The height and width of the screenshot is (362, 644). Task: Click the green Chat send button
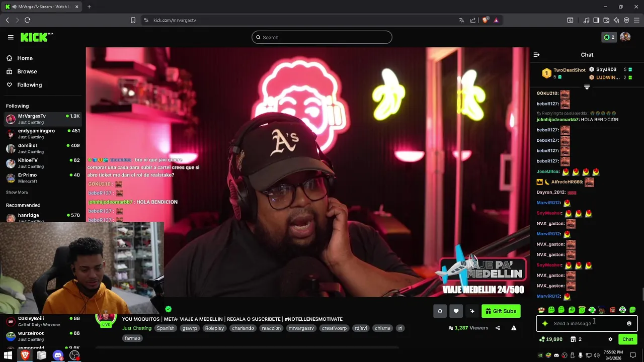[628, 339]
